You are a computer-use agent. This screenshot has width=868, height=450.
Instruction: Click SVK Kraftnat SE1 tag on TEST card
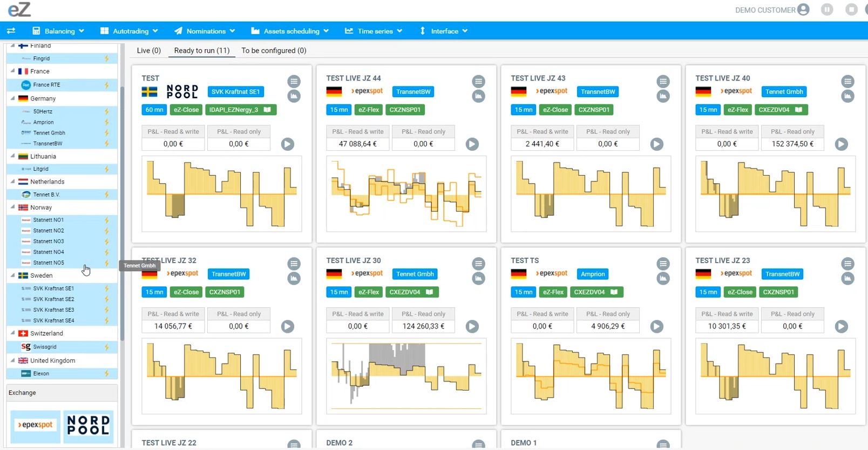tap(235, 92)
